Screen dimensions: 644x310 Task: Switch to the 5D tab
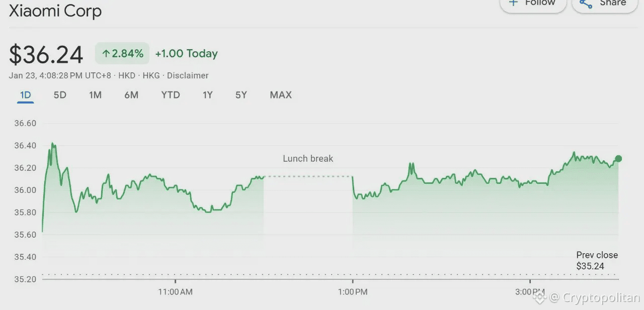[x=59, y=95]
